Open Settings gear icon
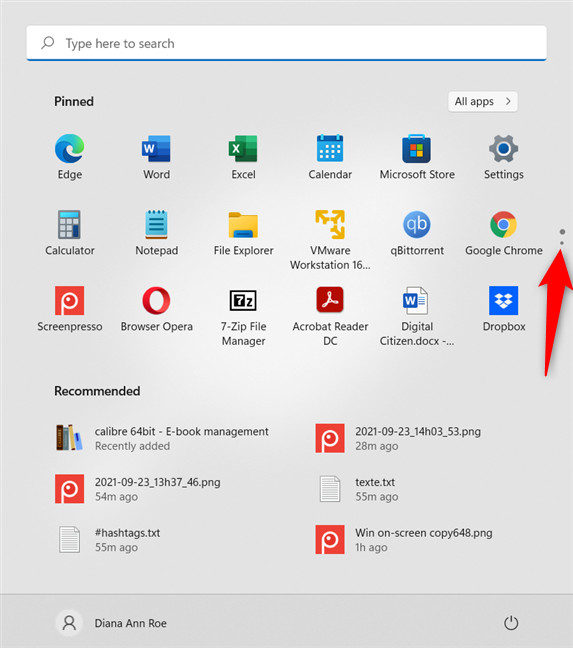 pyautogui.click(x=504, y=157)
